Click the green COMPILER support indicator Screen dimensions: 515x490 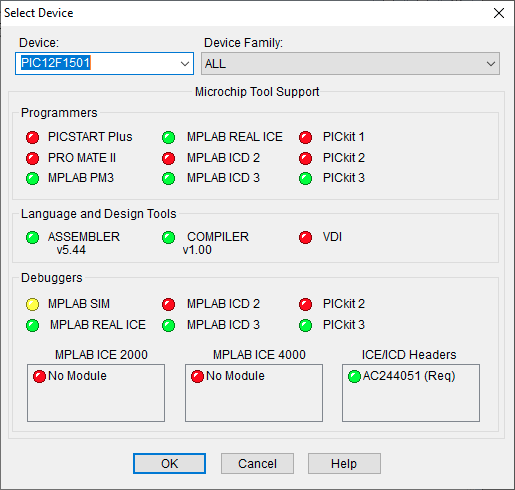(x=169, y=237)
